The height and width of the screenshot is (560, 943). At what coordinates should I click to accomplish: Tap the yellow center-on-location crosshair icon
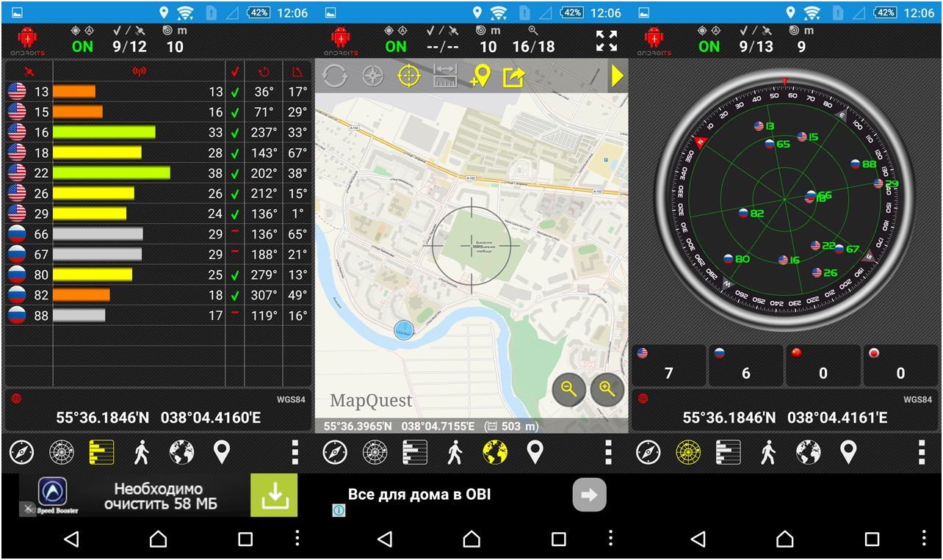pos(409,76)
